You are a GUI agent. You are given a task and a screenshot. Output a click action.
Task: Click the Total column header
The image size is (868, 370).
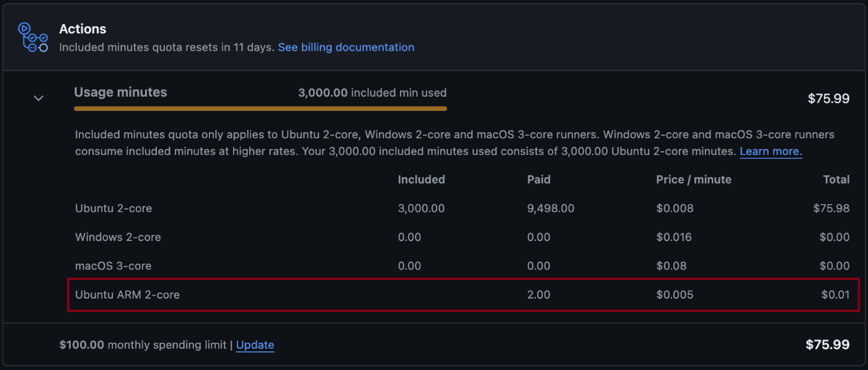(836, 180)
